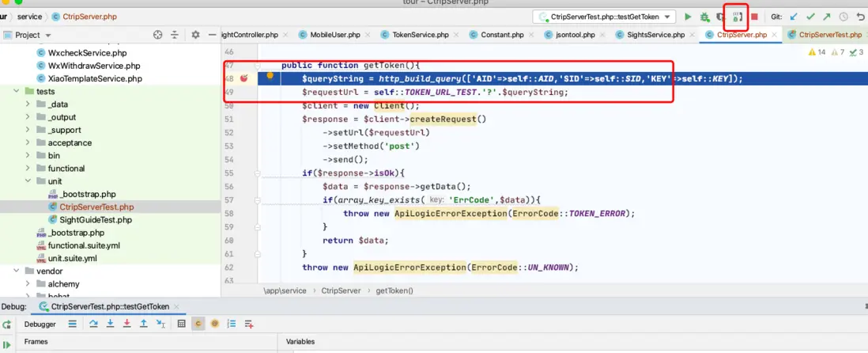
Task: Close the SightsService.php tab
Action: [692, 35]
